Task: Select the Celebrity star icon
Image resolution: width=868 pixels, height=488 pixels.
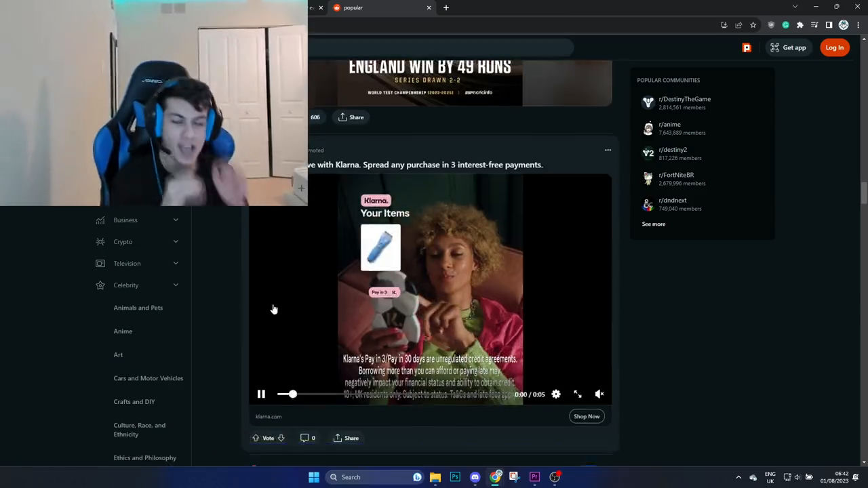Action: [x=100, y=285]
